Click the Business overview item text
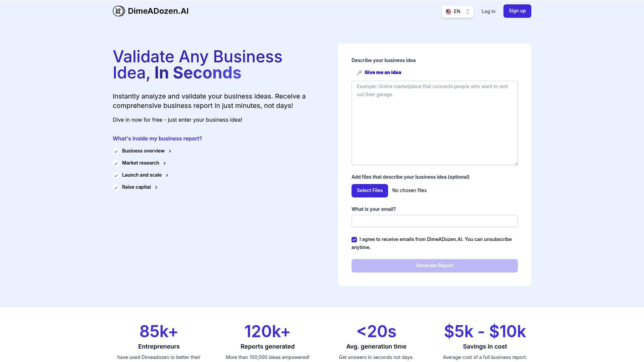 pyautogui.click(x=143, y=151)
